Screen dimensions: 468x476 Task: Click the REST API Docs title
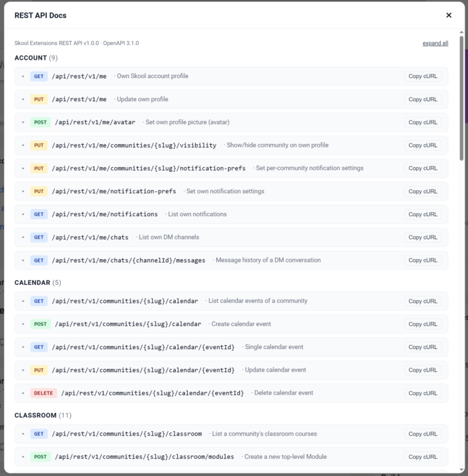tap(40, 15)
